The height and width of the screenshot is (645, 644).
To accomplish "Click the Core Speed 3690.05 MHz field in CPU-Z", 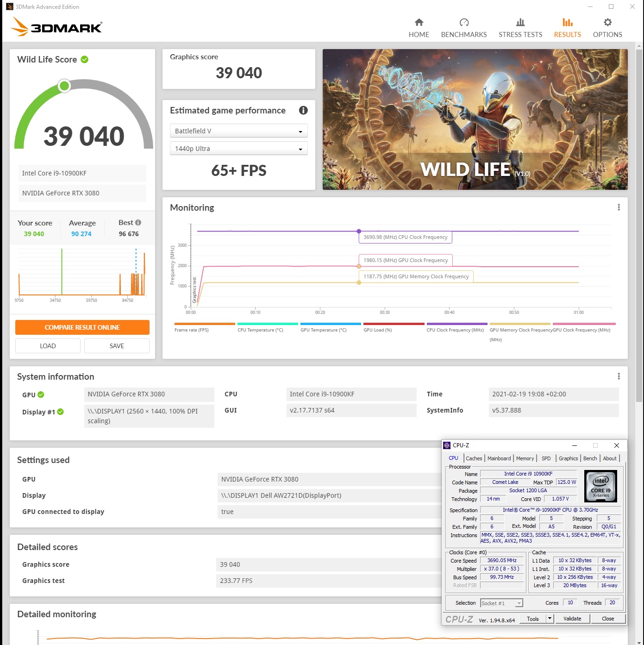I will pos(502,560).
